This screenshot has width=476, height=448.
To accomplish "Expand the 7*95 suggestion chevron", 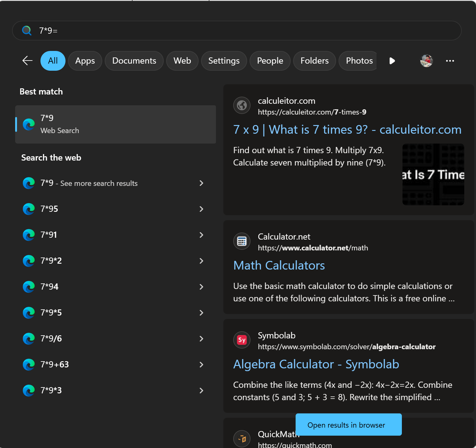I will click(201, 209).
